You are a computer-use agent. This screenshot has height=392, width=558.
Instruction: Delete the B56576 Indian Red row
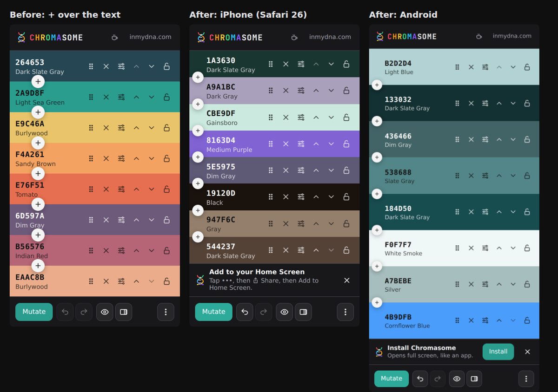pyautogui.click(x=106, y=250)
